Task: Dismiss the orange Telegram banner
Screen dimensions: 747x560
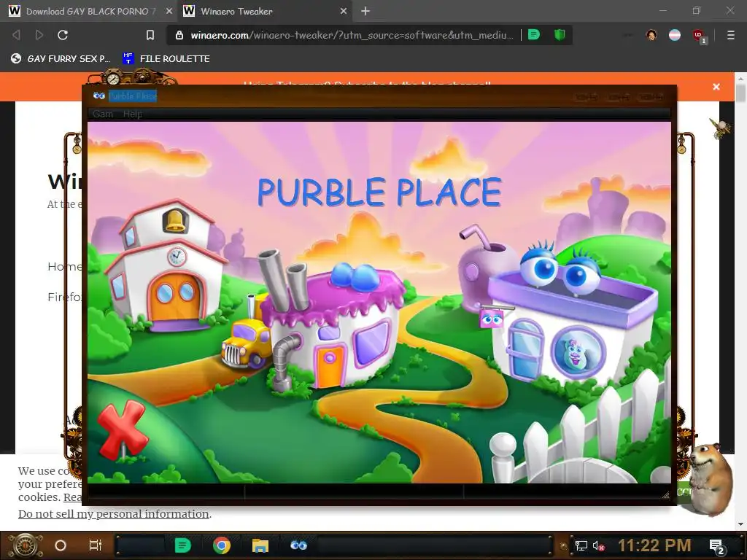Action: (x=716, y=87)
